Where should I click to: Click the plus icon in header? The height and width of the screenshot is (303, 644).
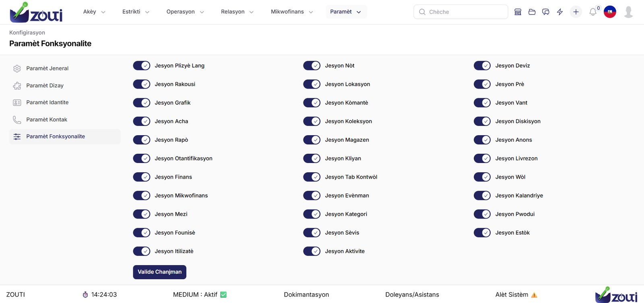pyautogui.click(x=576, y=12)
